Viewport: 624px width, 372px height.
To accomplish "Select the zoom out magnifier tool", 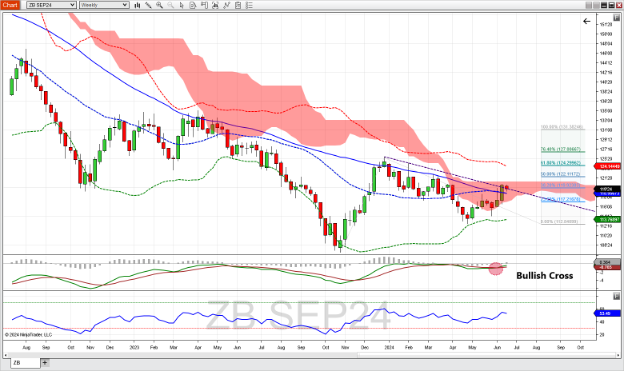I will 170,5.
